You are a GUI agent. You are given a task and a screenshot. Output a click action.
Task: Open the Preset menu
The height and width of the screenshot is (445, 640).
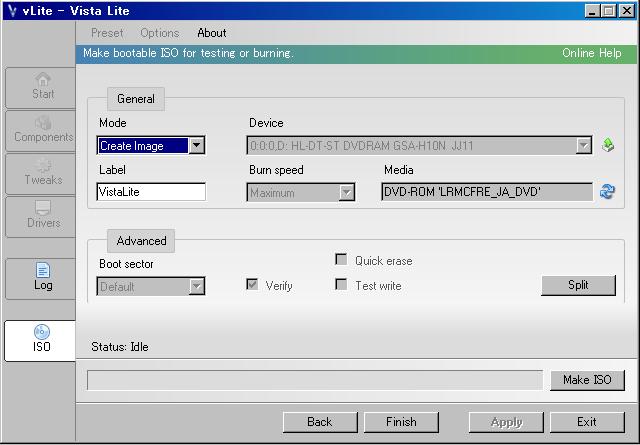[107, 33]
